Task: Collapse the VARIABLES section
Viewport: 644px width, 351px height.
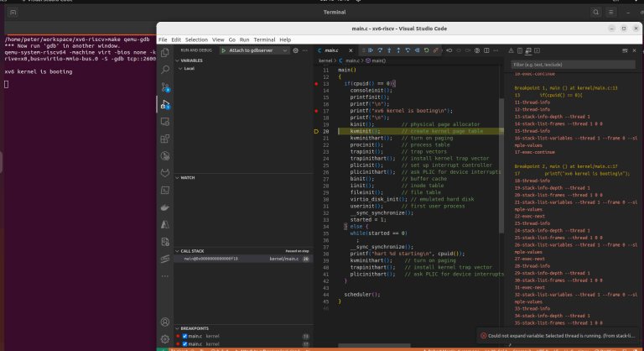Action: 192,60
